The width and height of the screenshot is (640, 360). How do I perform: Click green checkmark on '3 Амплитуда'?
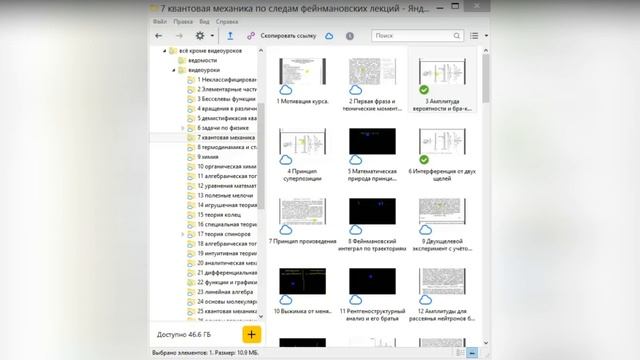424,90
